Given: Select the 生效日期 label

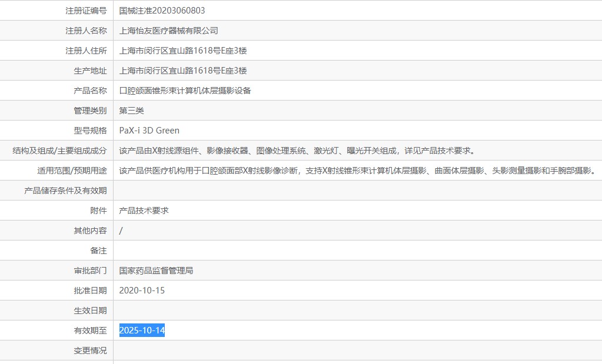Looking at the screenshot, I should [x=90, y=310].
